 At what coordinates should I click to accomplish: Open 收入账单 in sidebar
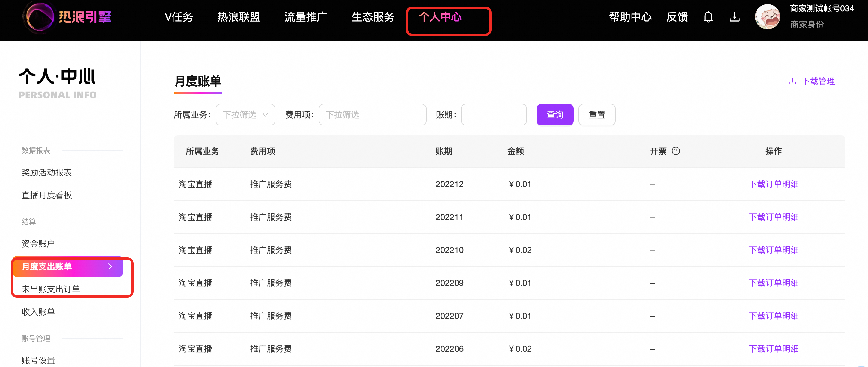[38, 312]
